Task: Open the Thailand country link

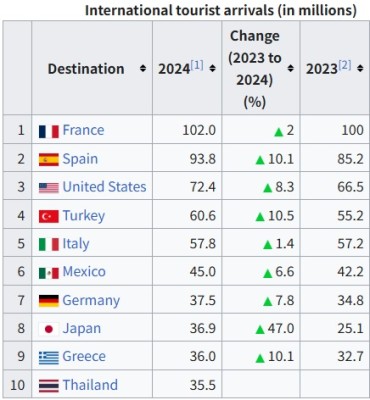Action: (x=90, y=385)
